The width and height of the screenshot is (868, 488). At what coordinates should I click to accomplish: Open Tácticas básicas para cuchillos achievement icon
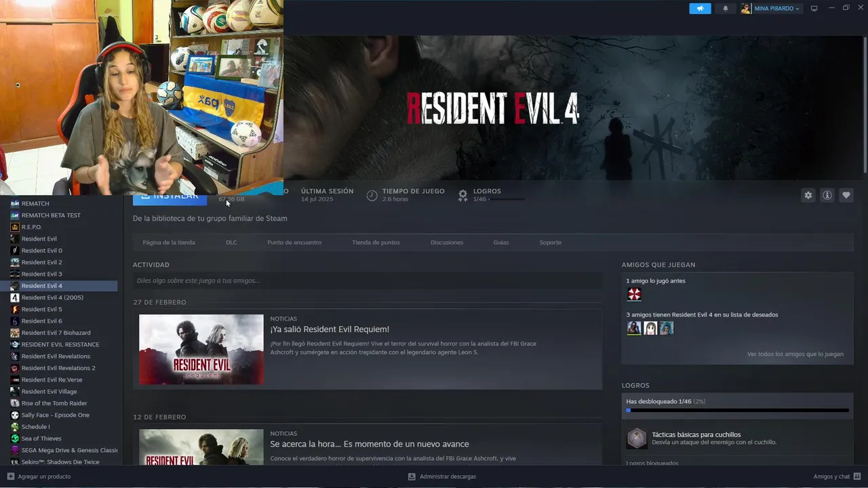point(637,439)
